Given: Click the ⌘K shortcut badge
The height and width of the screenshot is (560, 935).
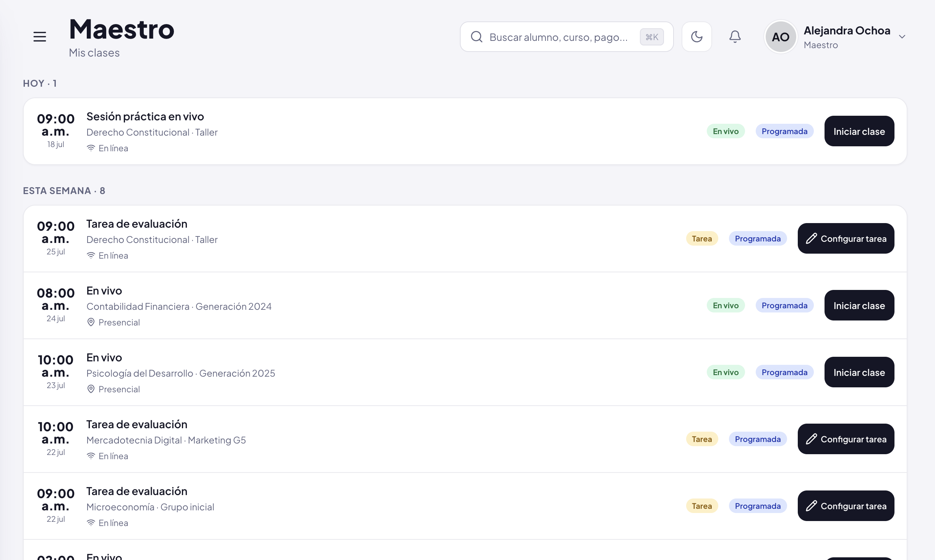Looking at the screenshot, I should [x=652, y=37].
